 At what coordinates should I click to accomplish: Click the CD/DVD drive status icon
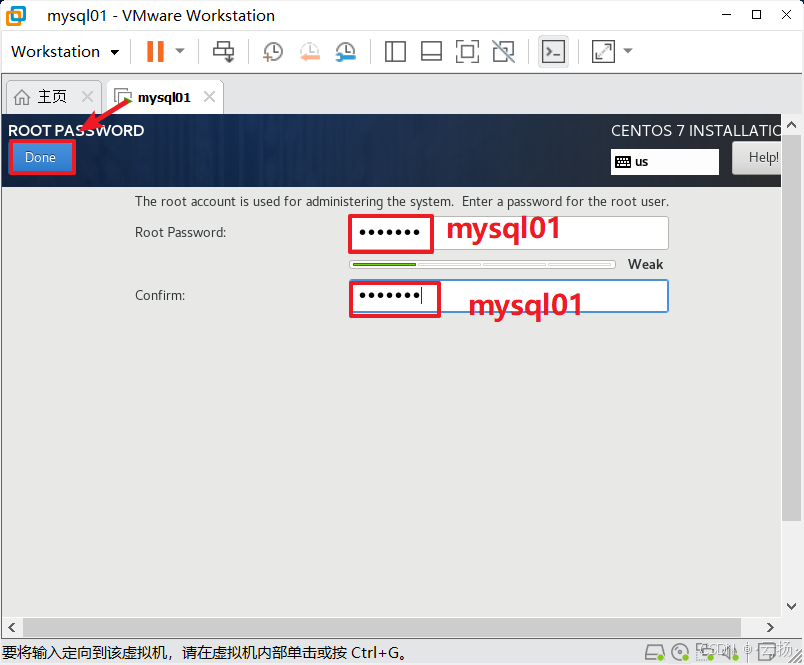pyautogui.click(x=680, y=652)
